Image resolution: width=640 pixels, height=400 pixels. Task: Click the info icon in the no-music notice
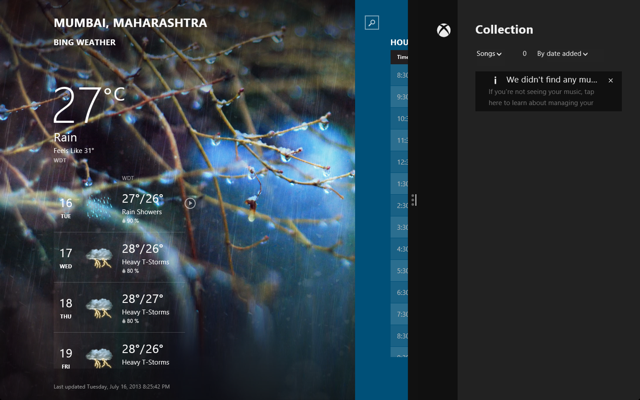[495, 80]
